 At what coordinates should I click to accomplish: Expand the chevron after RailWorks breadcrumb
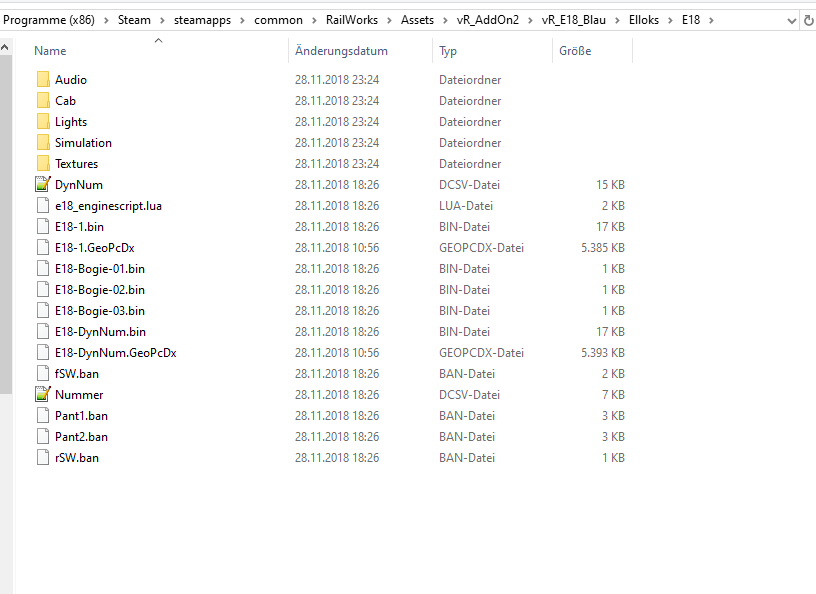(389, 20)
